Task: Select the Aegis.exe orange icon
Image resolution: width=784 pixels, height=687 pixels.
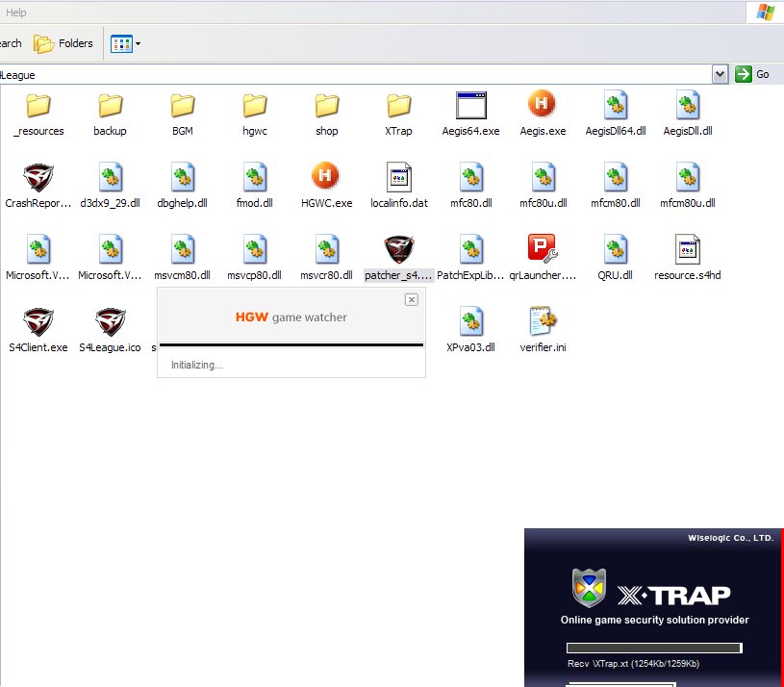Action: pos(543,105)
